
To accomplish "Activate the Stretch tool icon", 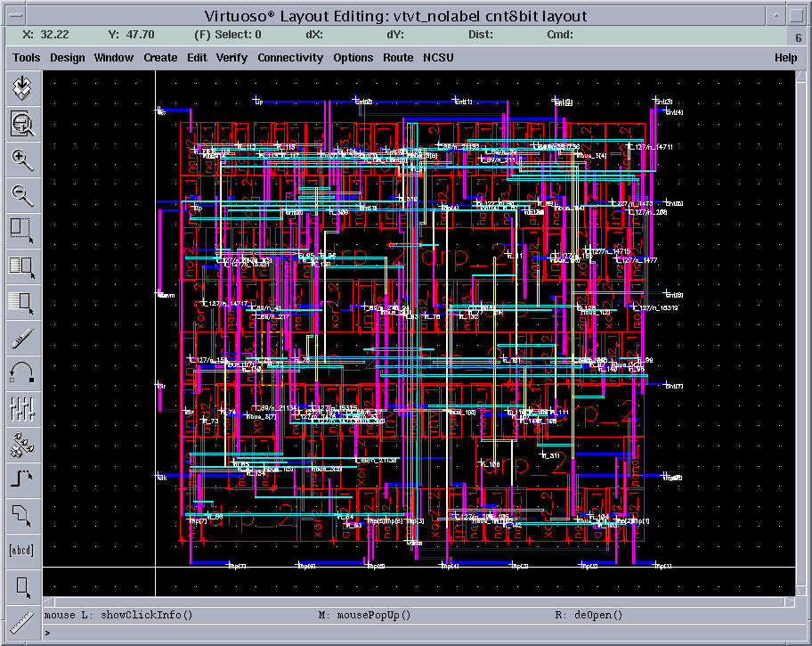I will click(x=22, y=230).
